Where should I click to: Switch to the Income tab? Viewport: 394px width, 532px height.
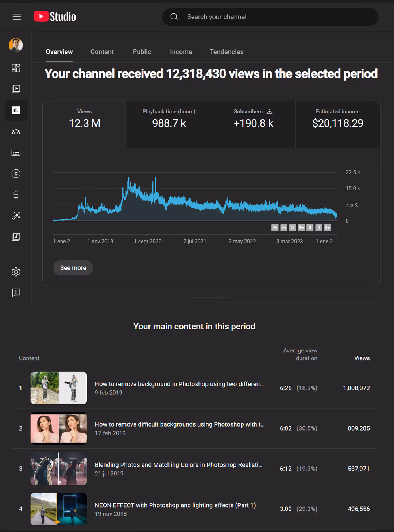tap(181, 51)
